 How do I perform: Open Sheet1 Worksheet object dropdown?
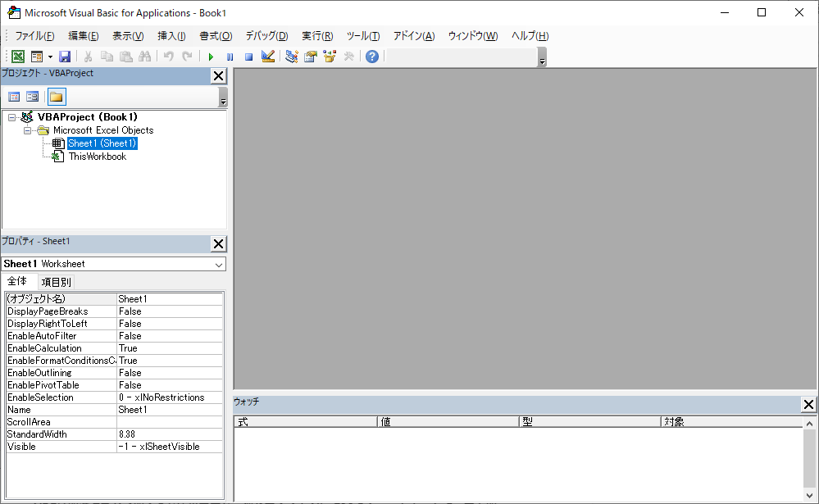coord(218,264)
